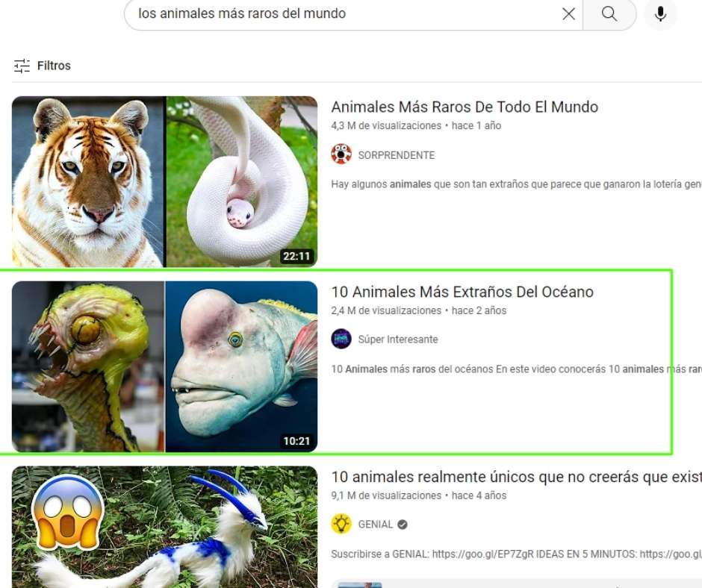Image resolution: width=702 pixels, height=588 pixels.
Task: Activate voice search with the microphone icon
Action: [660, 13]
